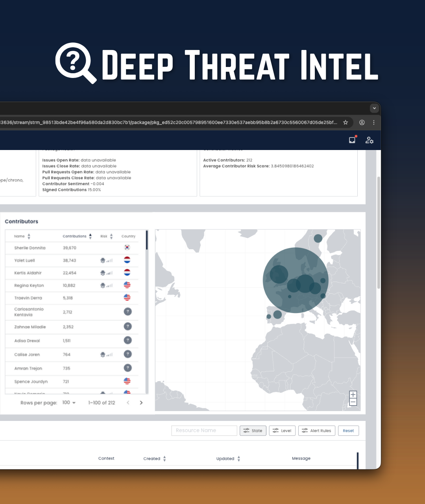425x504 pixels.
Task: Click the page vertical scrollbar
Action: tap(379, 232)
